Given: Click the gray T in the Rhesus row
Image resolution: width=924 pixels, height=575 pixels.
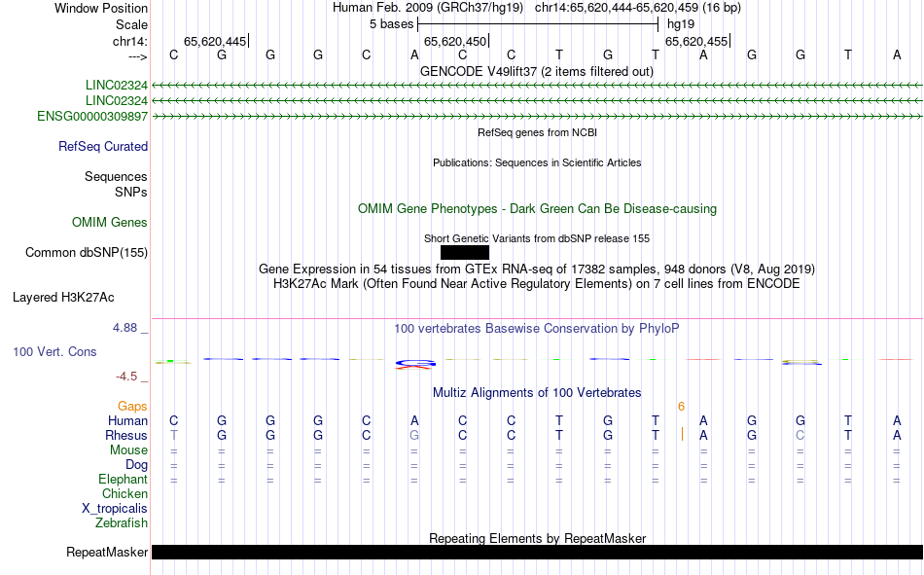Looking at the screenshot, I should coord(173,435).
